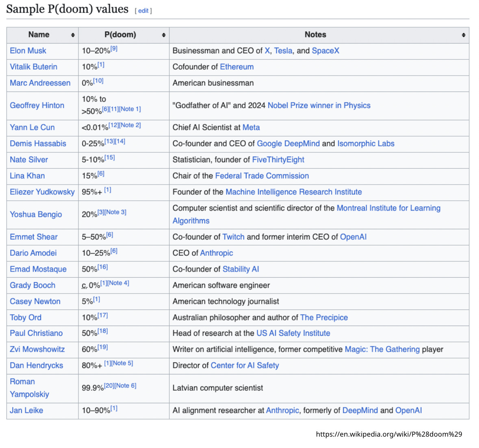Follow the Isomorphic Labs link

click(x=366, y=144)
